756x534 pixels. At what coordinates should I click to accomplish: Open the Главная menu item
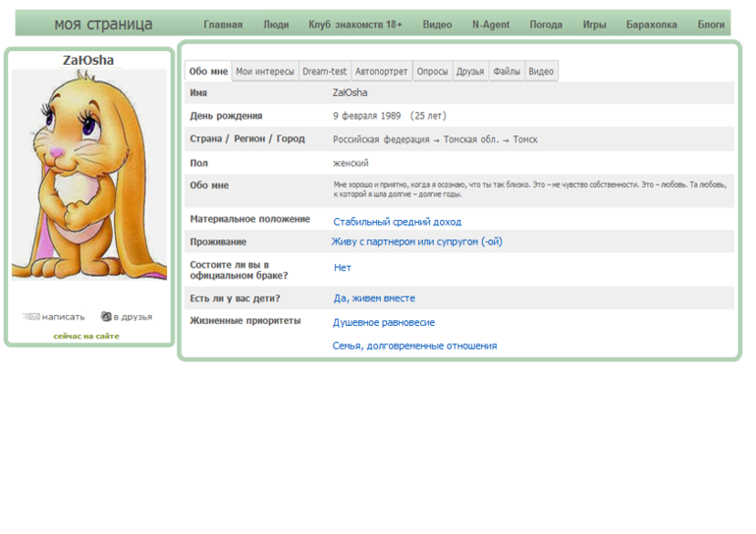[223, 24]
